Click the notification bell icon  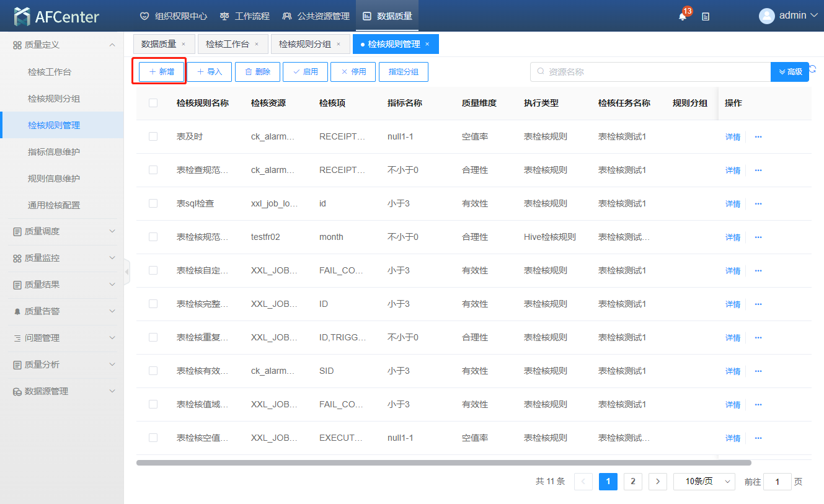(x=683, y=17)
